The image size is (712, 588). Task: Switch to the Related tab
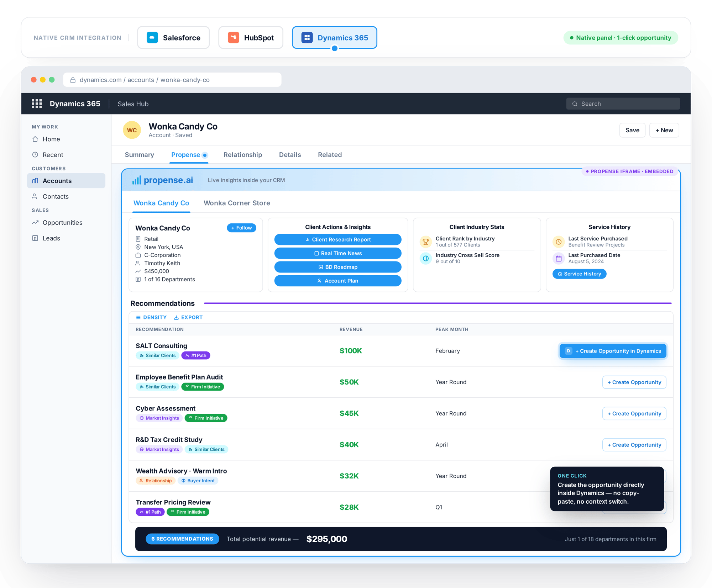[x=330, y=155]
